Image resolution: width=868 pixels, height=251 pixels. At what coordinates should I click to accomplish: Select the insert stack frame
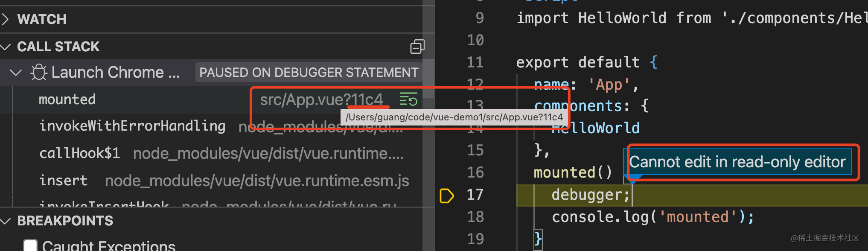[x=63, y=181]
